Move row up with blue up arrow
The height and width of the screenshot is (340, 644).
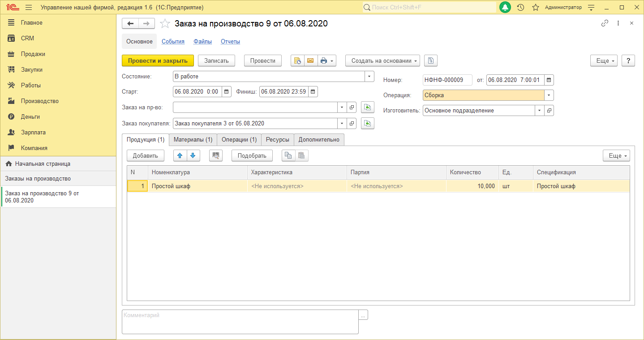click(x=180, y=155)
